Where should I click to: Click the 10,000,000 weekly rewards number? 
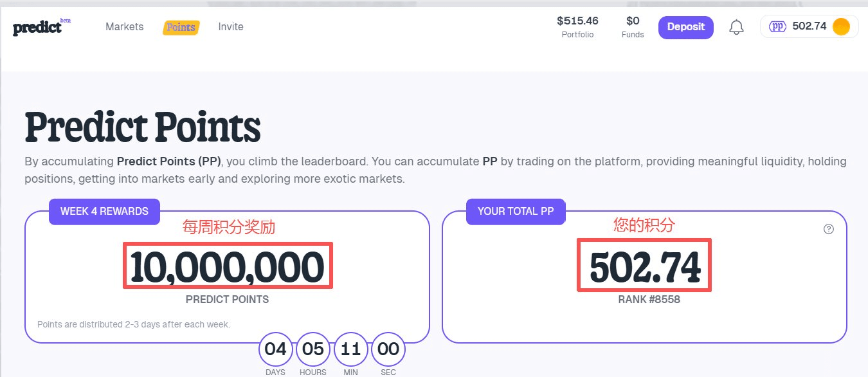click(x=228, y=267)
